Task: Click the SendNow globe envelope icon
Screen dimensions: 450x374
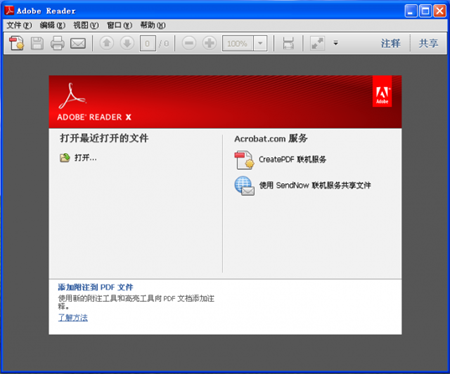Action: (244, 186)
